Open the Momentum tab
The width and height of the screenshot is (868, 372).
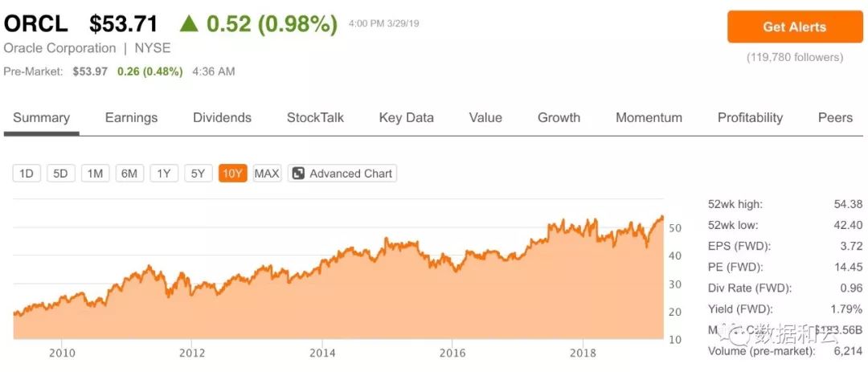coord(649,118)
